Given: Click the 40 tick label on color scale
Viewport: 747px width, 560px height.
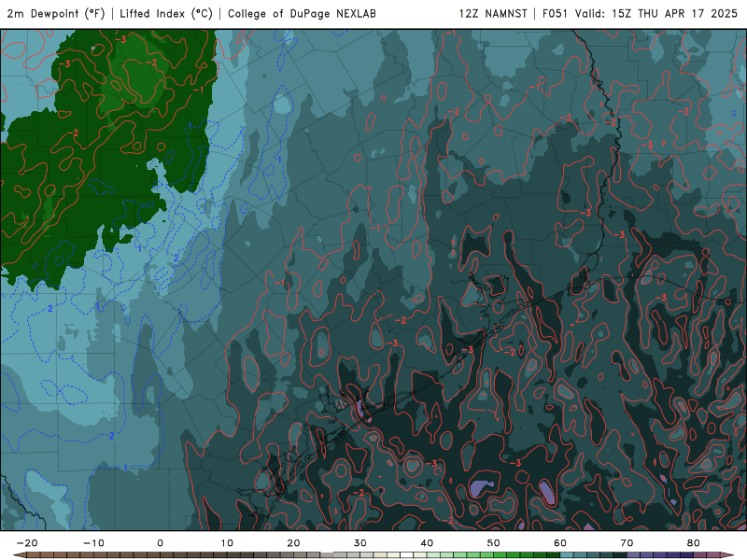Looking at the screenshot, I should [427, 543].
